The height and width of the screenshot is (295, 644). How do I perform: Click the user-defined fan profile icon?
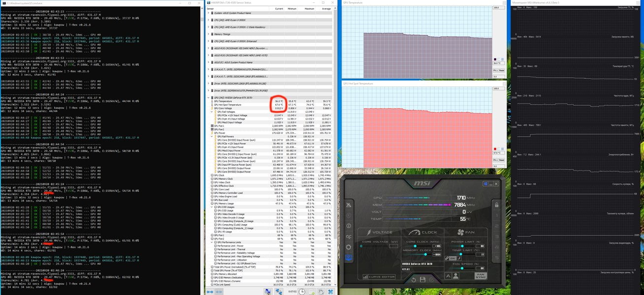pos(455,276)
